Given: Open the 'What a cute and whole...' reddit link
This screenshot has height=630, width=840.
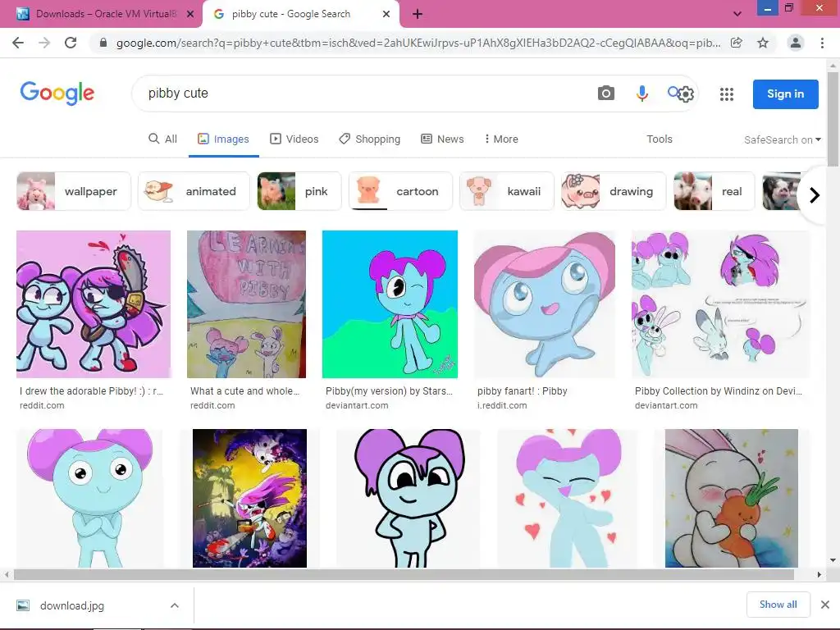Looking at the screenshot, I should [x=244, y=391].
